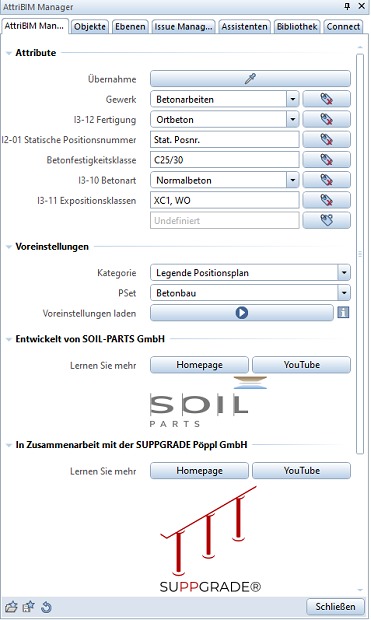Click the open-folder favorites icon in bottom bar
Viewport: 371px width, 620px height.
tap(11, 607)
